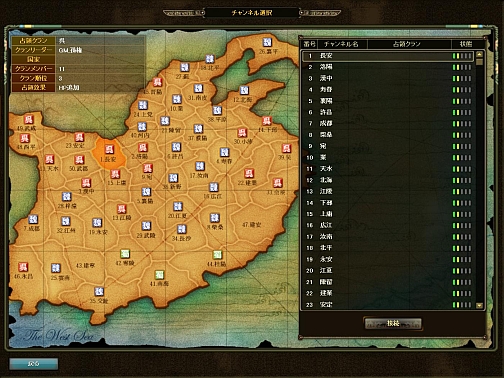Choose channel 23 安定 row in list
The height and width of the screenshot is (378, 504).
coord(389,304)
